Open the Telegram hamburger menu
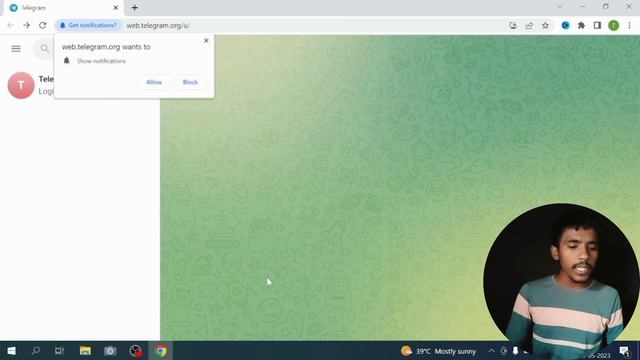 pyautogui.click(x=16, y=49)
